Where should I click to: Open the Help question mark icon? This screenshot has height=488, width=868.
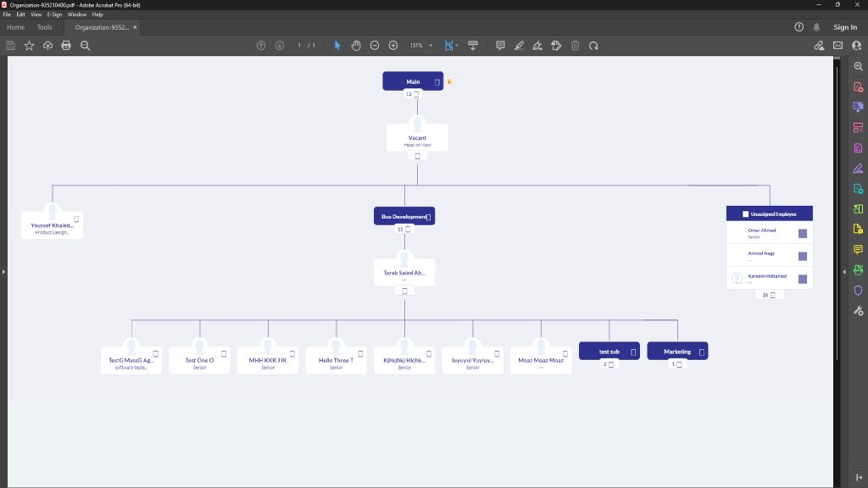point(798,27)
